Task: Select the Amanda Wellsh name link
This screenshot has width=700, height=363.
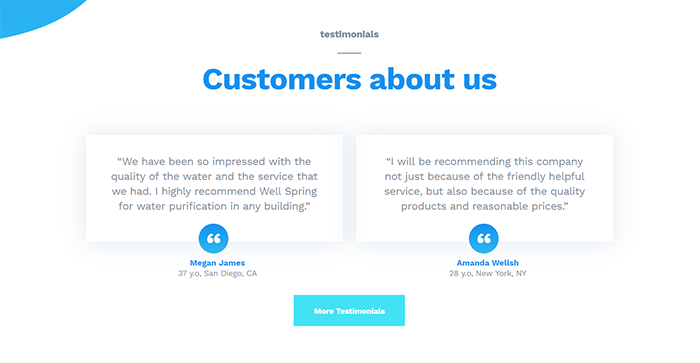Action: (488, 263)
